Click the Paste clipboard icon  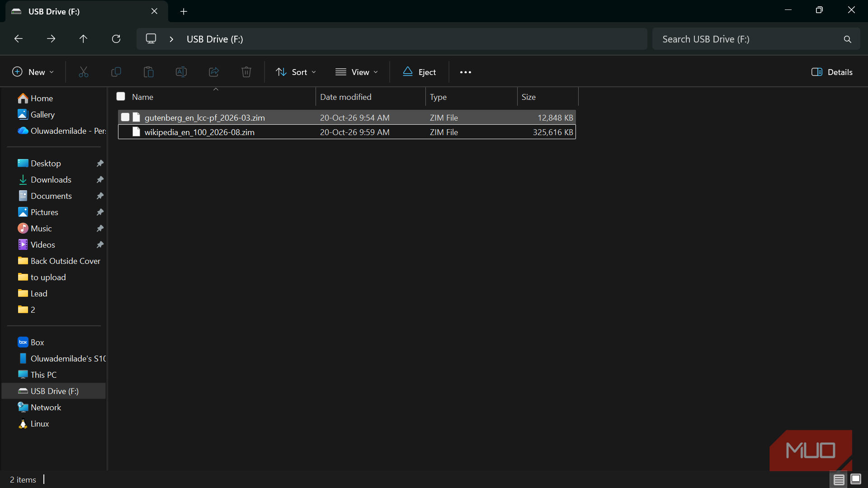coord(149,72)
